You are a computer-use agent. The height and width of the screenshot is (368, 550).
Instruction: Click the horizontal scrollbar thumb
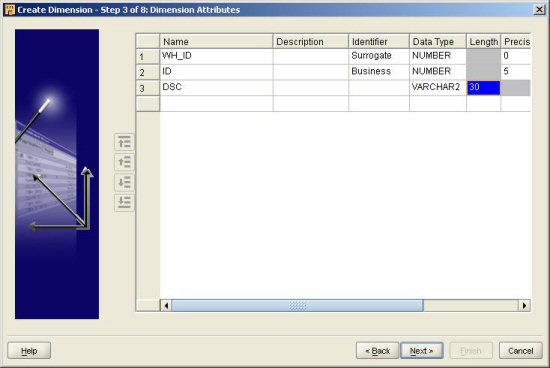click(297, 306)
